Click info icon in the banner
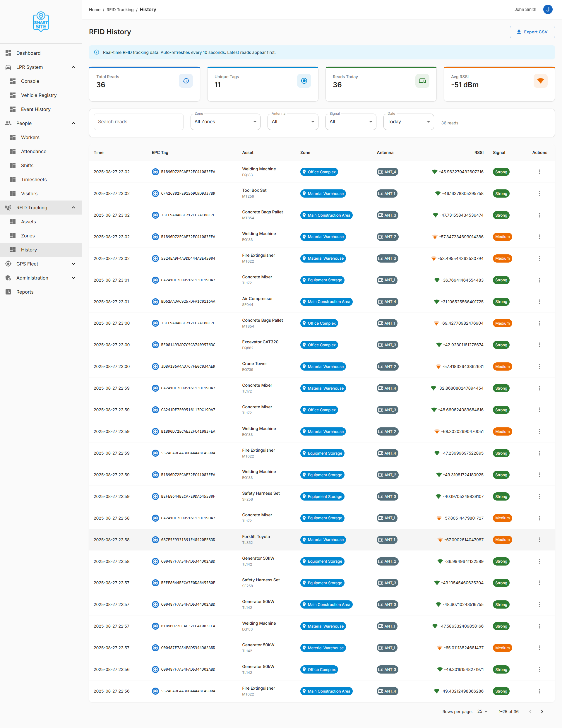 tap(97, 52)
